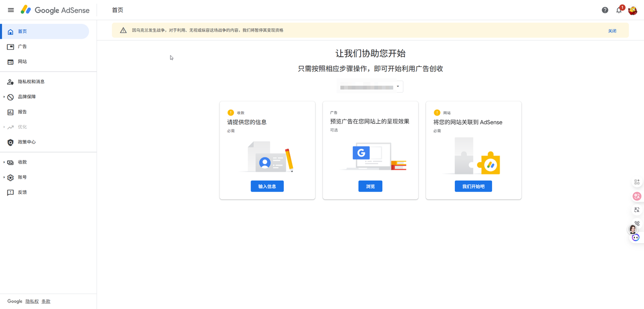Click the 浏览 button

pyautogui.click(x=370, y=186)
